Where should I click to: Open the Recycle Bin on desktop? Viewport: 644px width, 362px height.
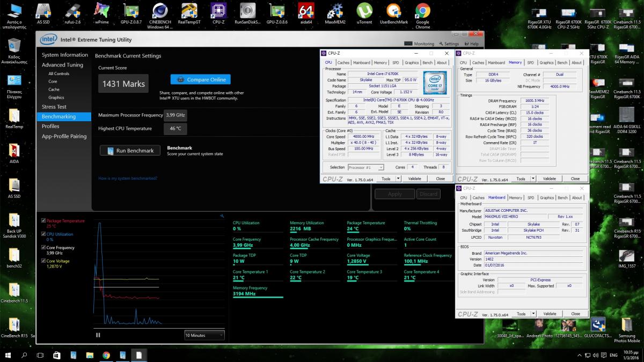[14, 50]
